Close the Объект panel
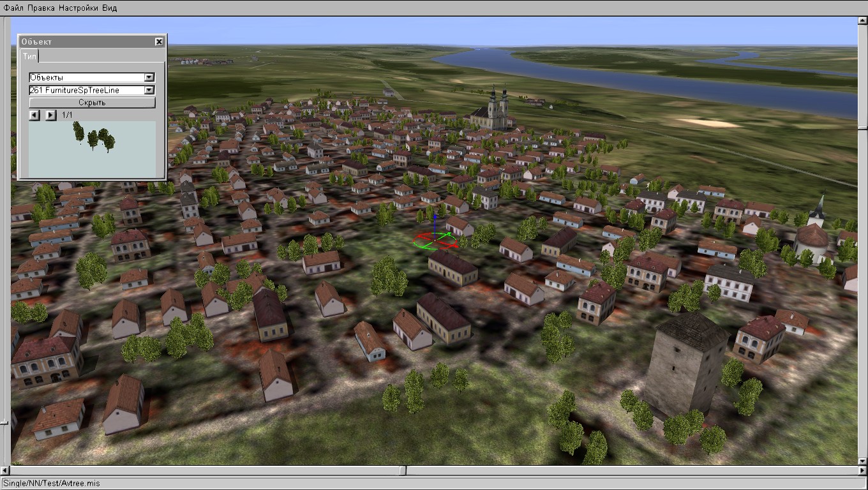868x490 pixels. pos(159,41)
